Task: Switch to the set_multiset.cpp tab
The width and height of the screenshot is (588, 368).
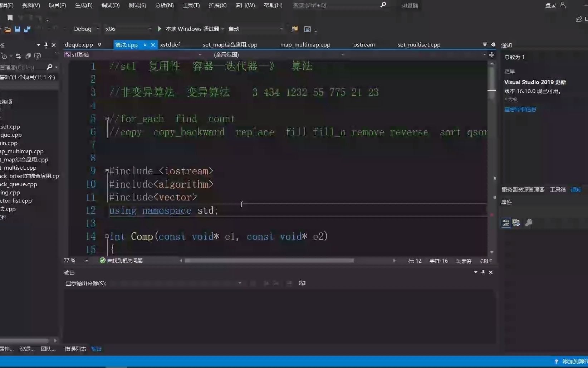Action: click(418, 44)
